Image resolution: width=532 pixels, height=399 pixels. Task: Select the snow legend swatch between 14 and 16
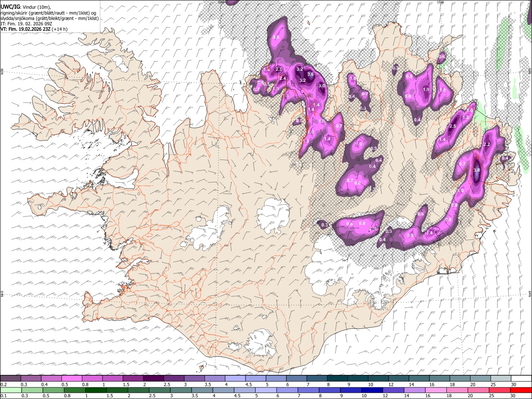coord(419,378)
